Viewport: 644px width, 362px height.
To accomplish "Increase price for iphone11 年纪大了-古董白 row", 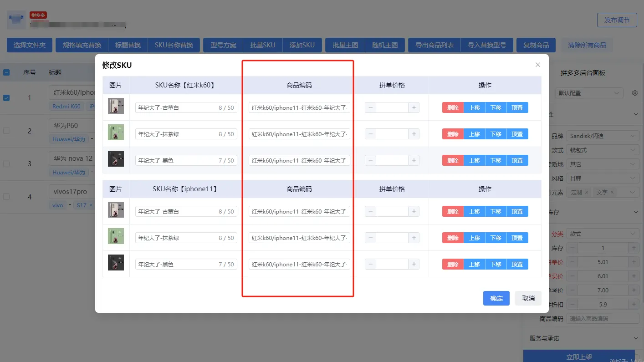I will coord(414,211).
